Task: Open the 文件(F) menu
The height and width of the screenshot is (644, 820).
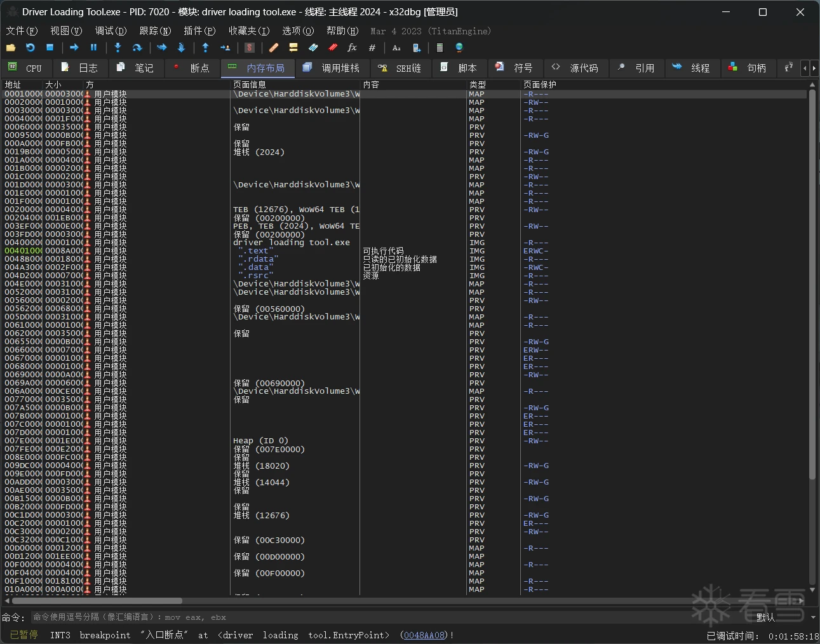Action: pyautogui.click(x=22, y=30)
